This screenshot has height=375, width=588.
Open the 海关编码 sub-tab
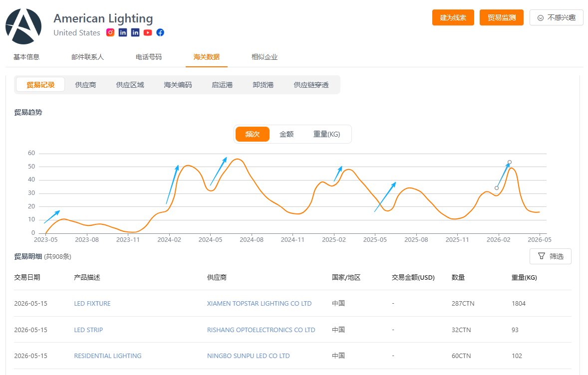[178, 85]
